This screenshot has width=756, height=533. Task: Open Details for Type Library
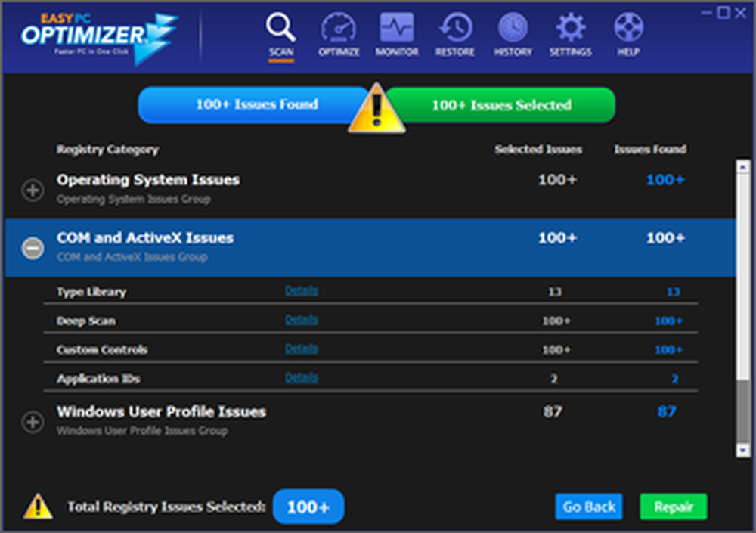coord(302,290)
